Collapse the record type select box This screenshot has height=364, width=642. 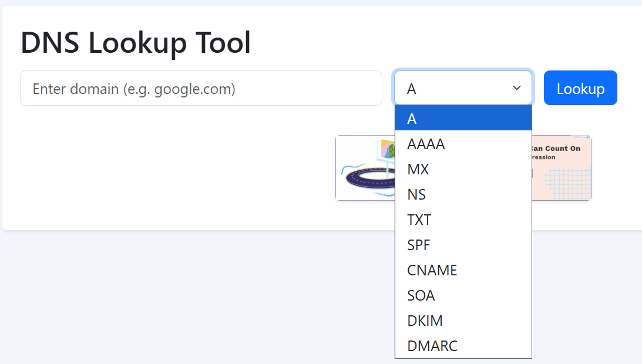[x=463, y=88]
